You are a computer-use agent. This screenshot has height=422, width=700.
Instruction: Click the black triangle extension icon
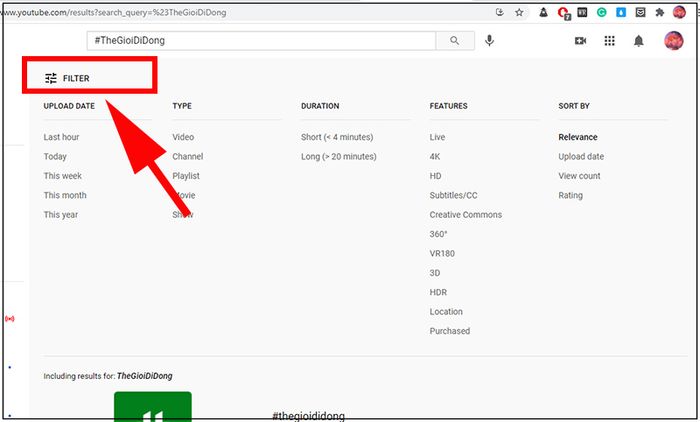tap(543, 13)
